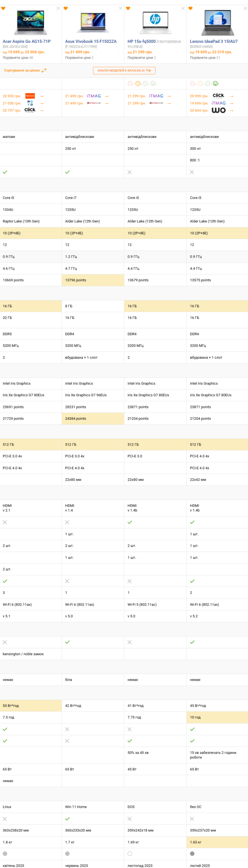
Task: Sort columns by price
Action: pos(22,70)
